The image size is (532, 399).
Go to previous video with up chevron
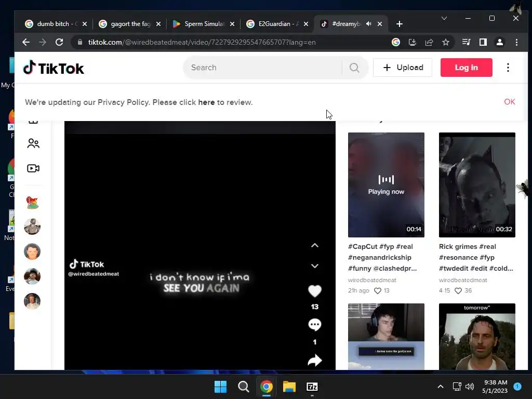tap(315, 245)
